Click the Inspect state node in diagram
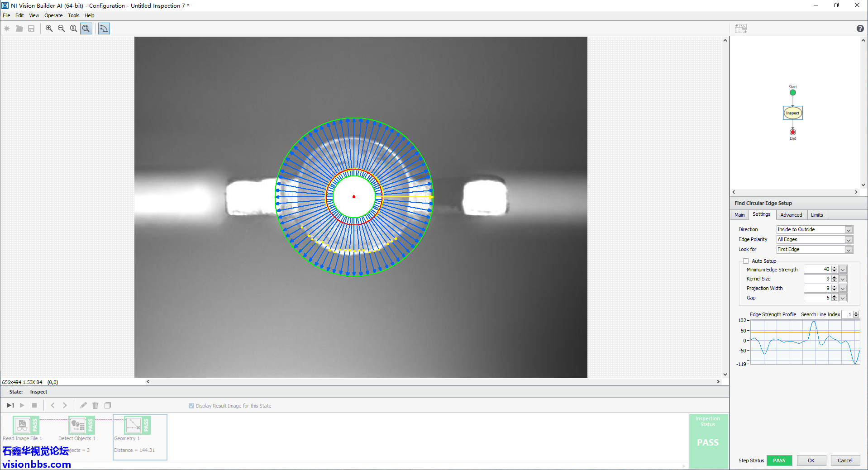This screenshot has width=868, height=470. (x=792, y=113)
